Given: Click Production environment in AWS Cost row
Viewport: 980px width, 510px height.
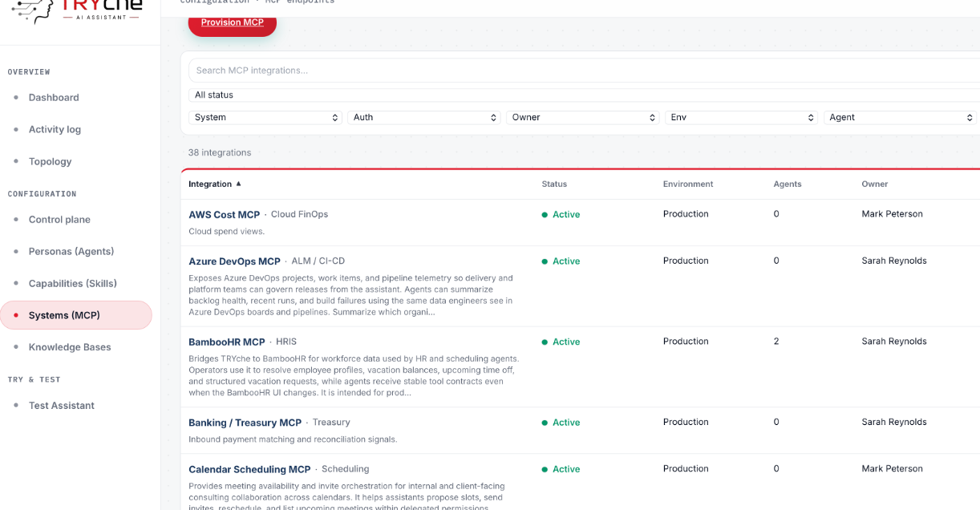Looking at the screenshot, I should pyautogui.click(x=686, y=214).
